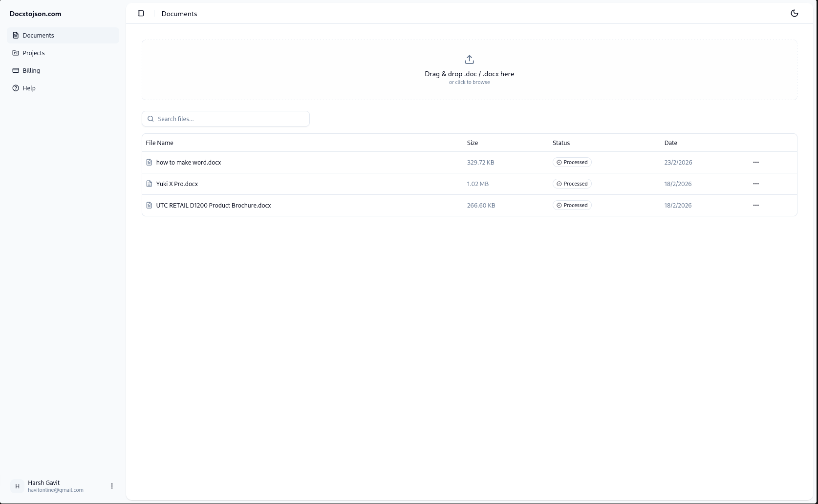Click the Help question mark icon
This screenshot has width=818, height=504.
15,88
